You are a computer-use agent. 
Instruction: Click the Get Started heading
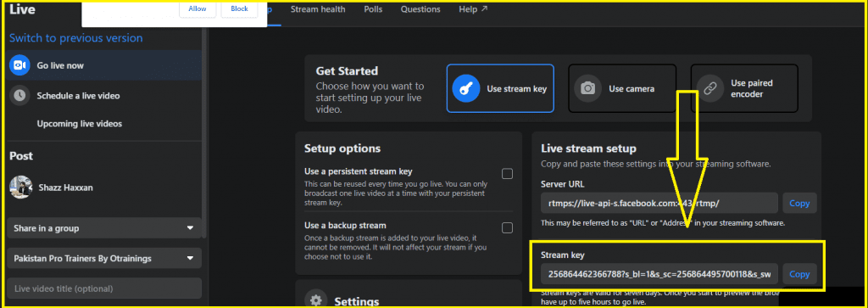pyautogui.click(x=347, y=71)
